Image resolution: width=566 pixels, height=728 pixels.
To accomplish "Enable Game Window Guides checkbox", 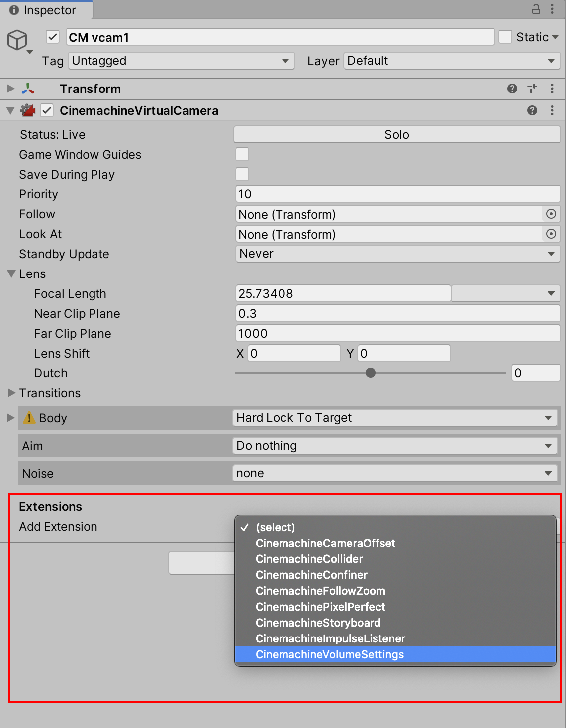I will coord(242,154).
